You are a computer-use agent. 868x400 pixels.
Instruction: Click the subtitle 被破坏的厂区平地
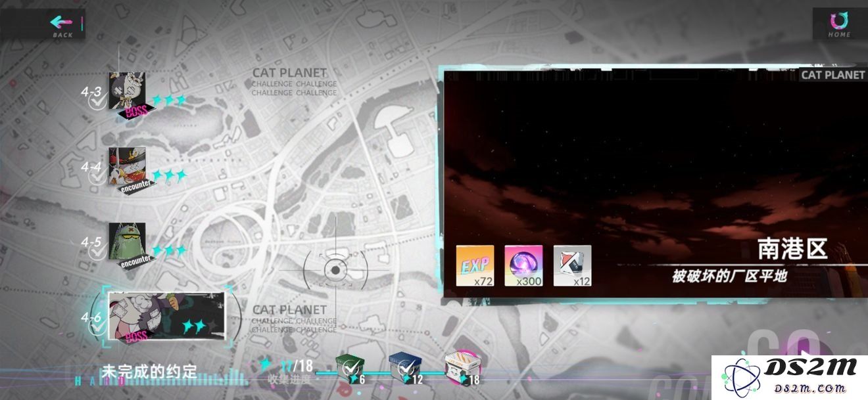pyautogui.click(x=729, y=276)
